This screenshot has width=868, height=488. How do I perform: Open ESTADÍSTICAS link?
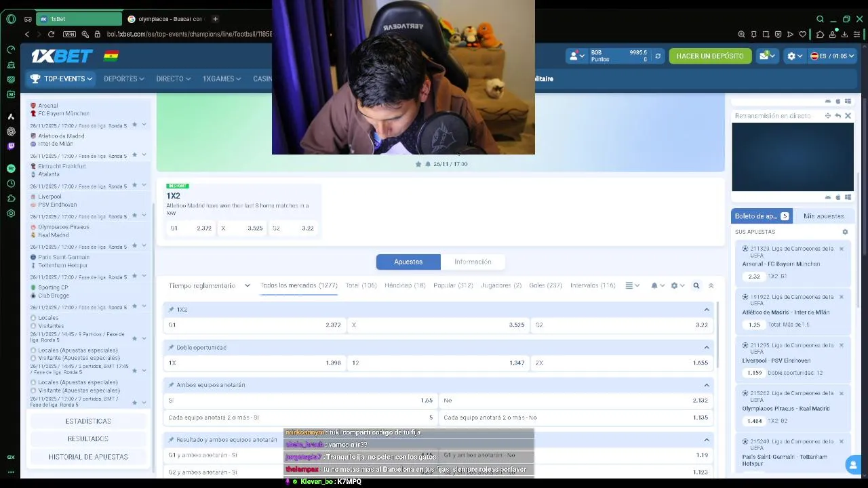[88, 421]
